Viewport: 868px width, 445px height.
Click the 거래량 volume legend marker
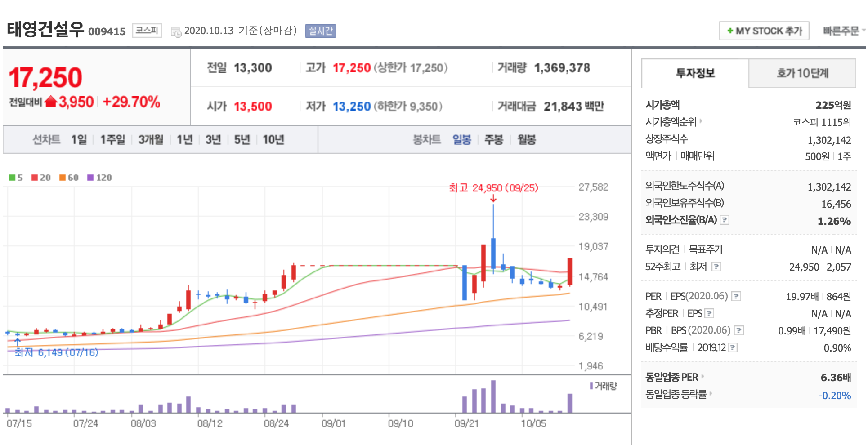pos(591,386)
